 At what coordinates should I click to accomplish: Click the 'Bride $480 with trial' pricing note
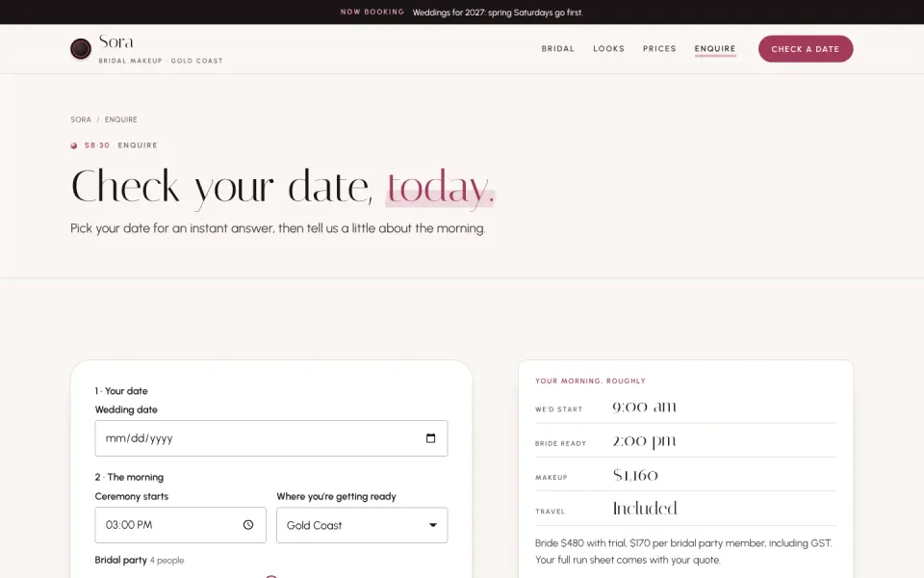click(683, 551)
